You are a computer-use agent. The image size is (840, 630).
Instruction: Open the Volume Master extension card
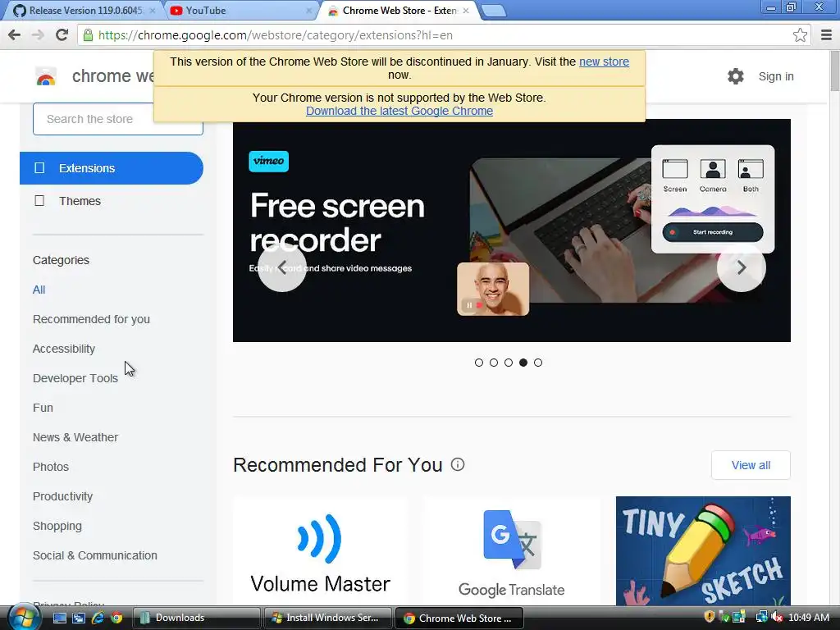321,550
